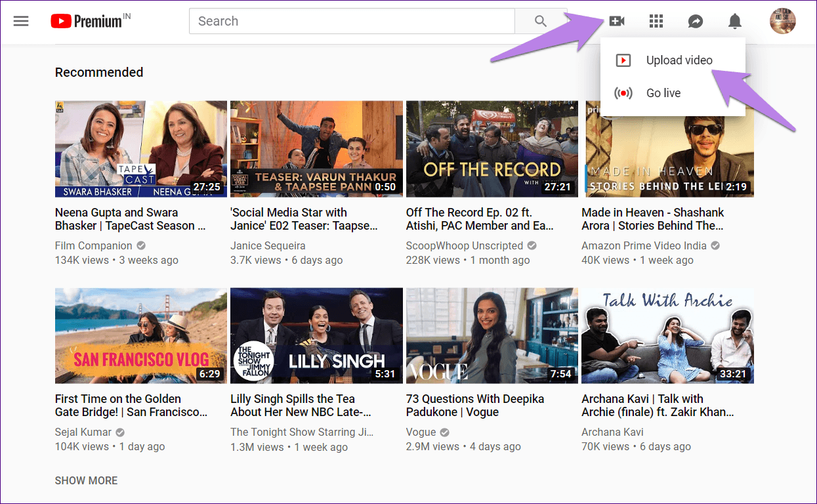Click the verified badge beside Sejal Kumar

point(120,432)
